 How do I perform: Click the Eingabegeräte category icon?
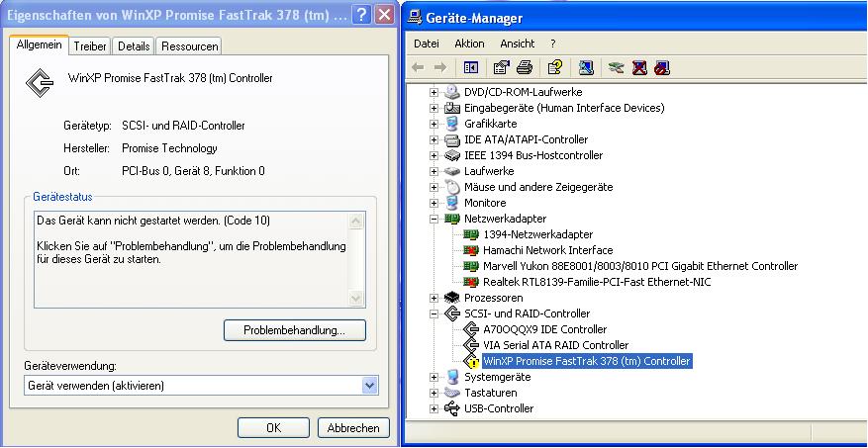pos(452,108)
